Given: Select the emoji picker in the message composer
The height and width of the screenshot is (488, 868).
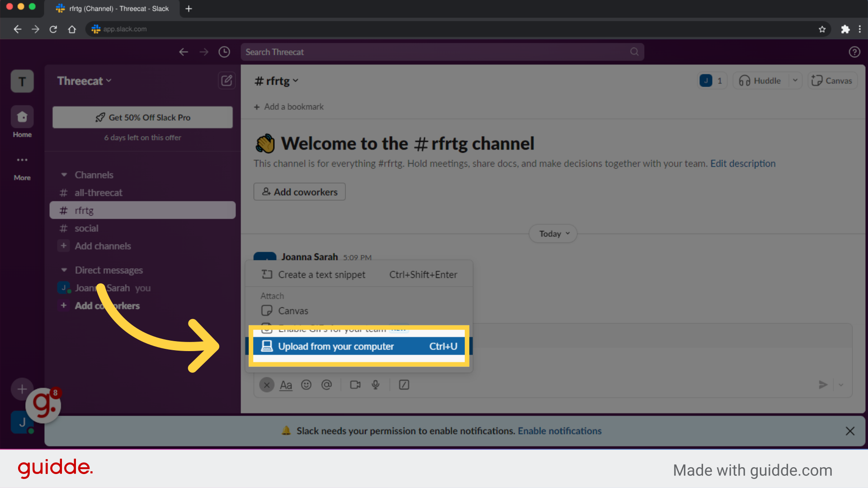Looking at the screenshot, I should (x=307, y=385).
